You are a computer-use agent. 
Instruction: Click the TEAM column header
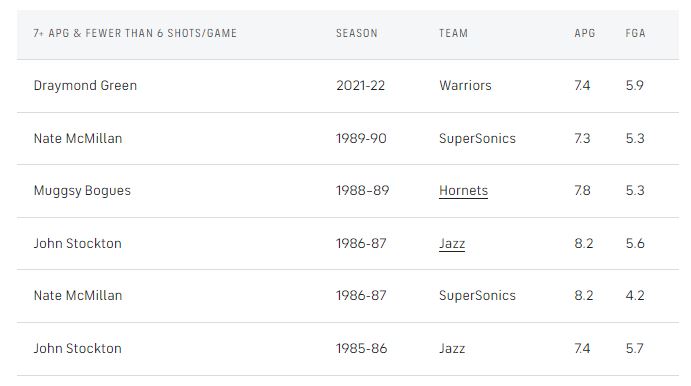point(453,33)
